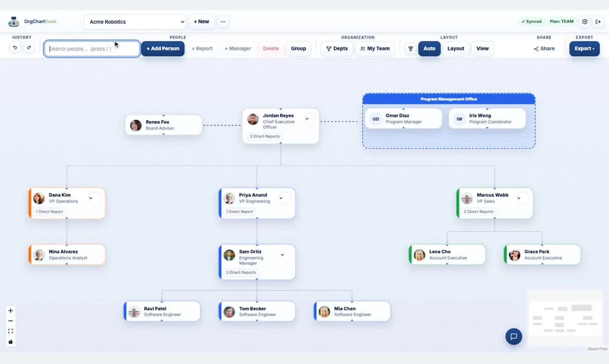
Task: Click the redo history arrow
Action: click(x=29, y=48)
